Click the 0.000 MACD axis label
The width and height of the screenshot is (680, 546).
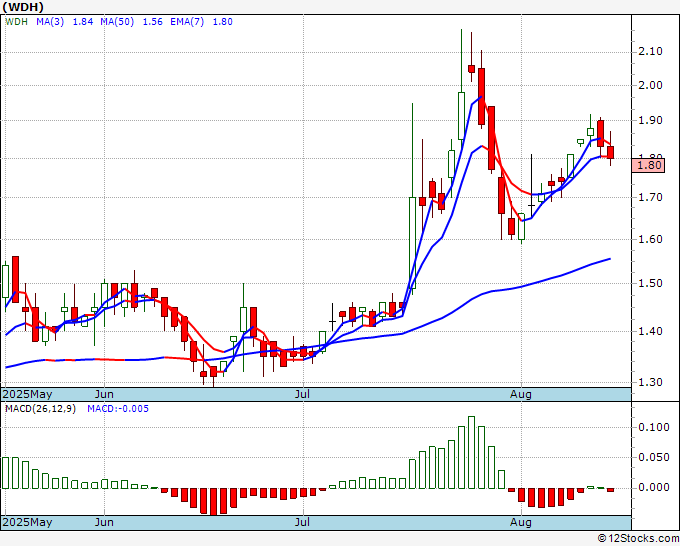pos(654,487)
